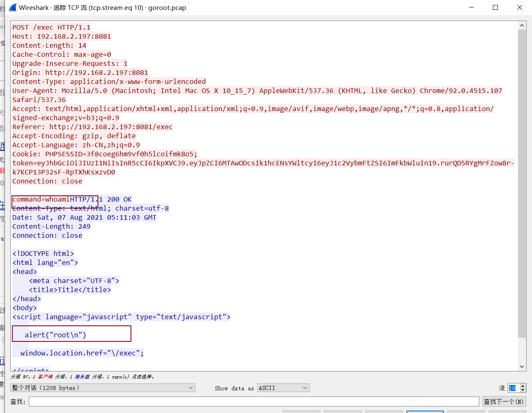Click the request 'Connection: close' line above command
Image resolution: width=532 pixels, height=413 pixels.
click(x=47, y=181)
